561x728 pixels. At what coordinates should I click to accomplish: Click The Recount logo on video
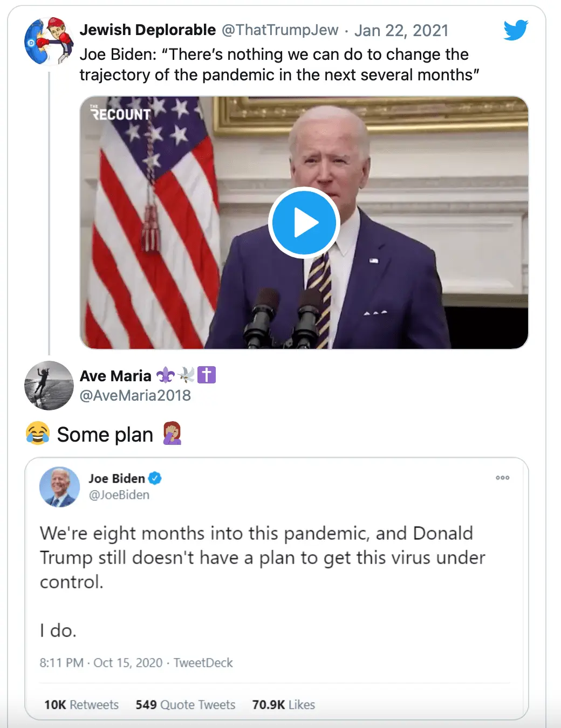coord(120,113)
